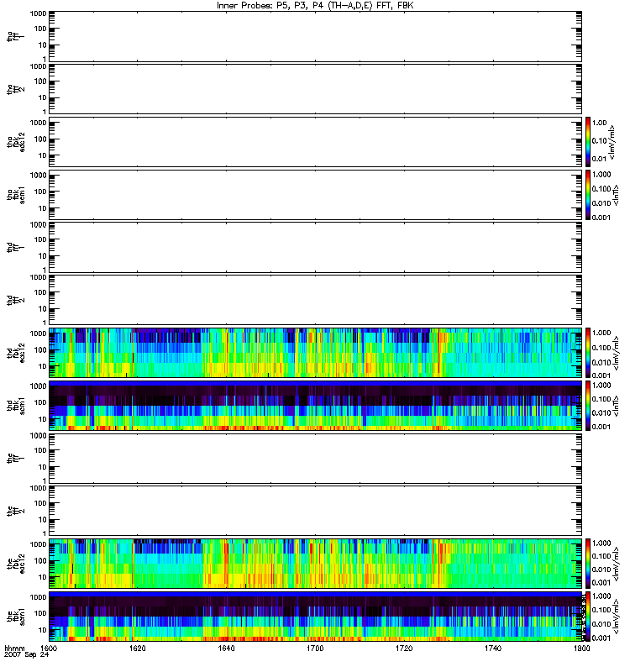Click the 1800 time axis label
This screenshot has width=630, height=672.
point(581,648)
